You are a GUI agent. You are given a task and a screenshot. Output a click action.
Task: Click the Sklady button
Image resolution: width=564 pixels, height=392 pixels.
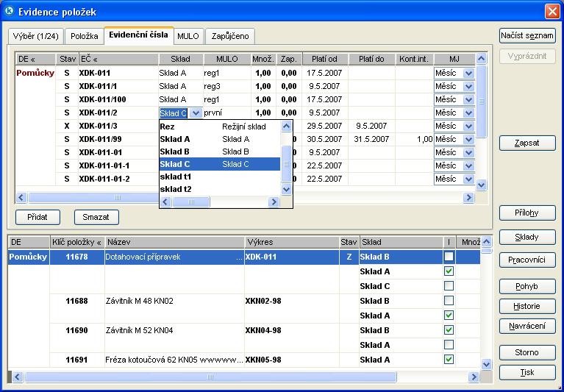tap(527, 237)
